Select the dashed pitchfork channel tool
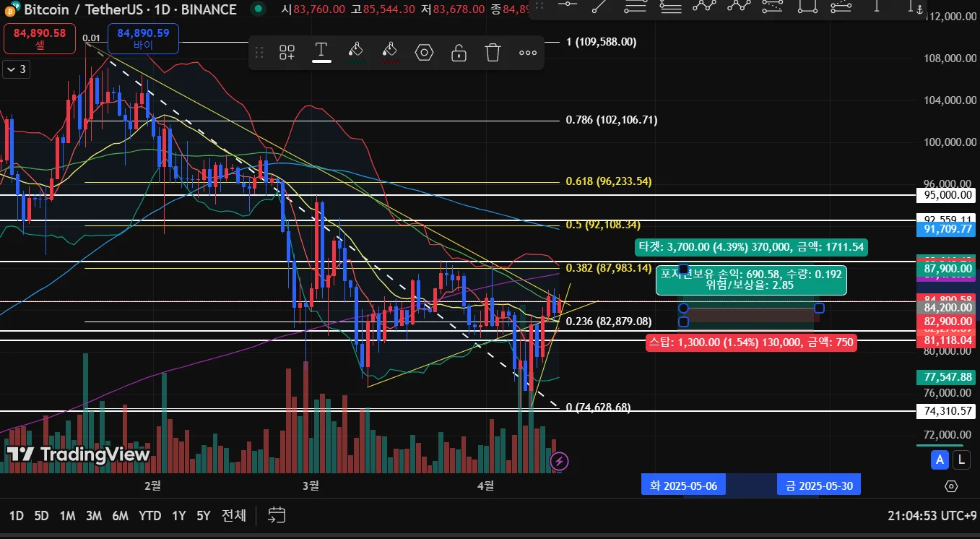This screenshot has height=539, width=980. tap(773, 5)
